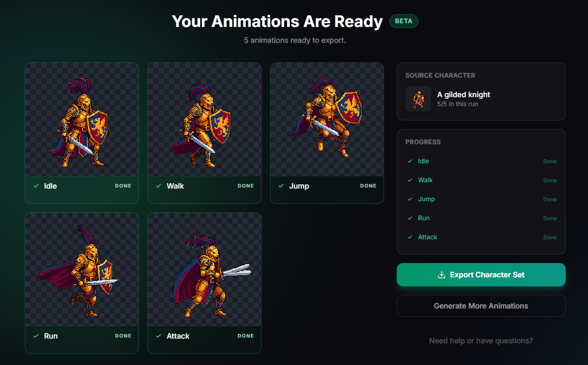Click the pixel-art knight avatar in Source Character
The width and height of the screenshot is (588, 365).
coord(418,99)
